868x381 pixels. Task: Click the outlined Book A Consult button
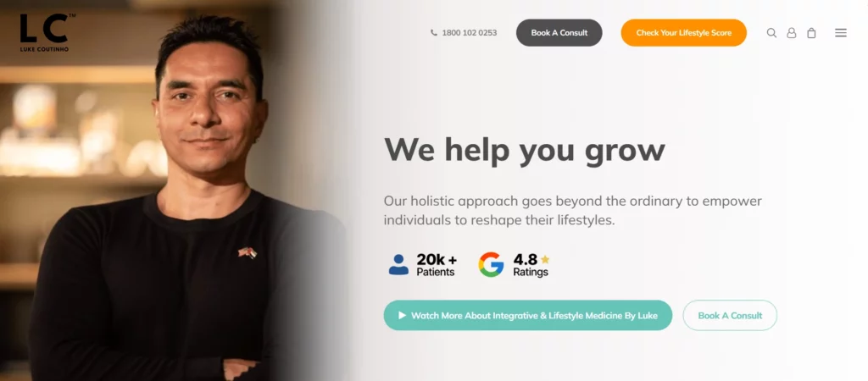[730, 315]
